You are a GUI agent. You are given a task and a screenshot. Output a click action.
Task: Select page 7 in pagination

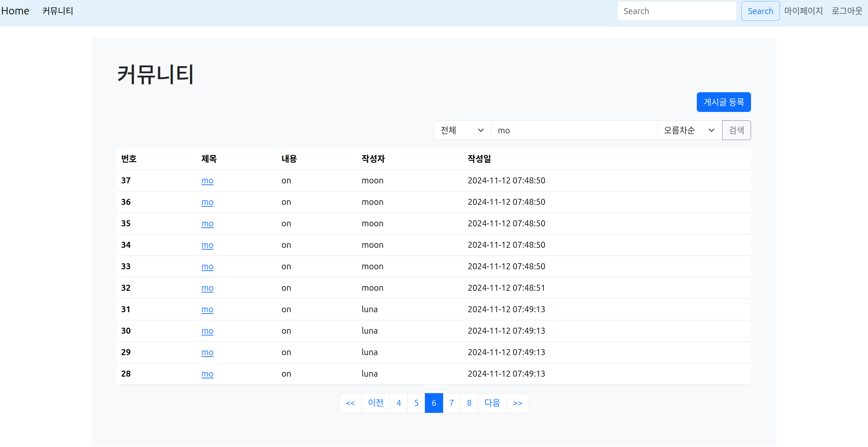[451, 403]
